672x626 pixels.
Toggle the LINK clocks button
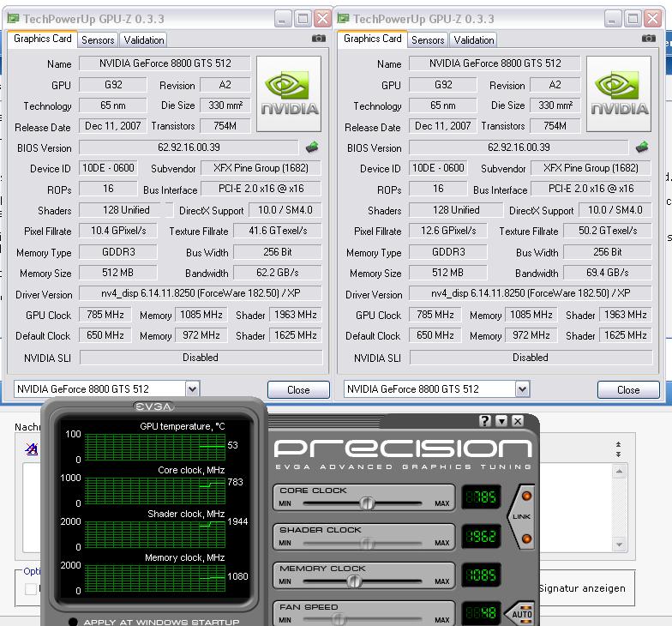pyautogui.click(x=521, y=517)
